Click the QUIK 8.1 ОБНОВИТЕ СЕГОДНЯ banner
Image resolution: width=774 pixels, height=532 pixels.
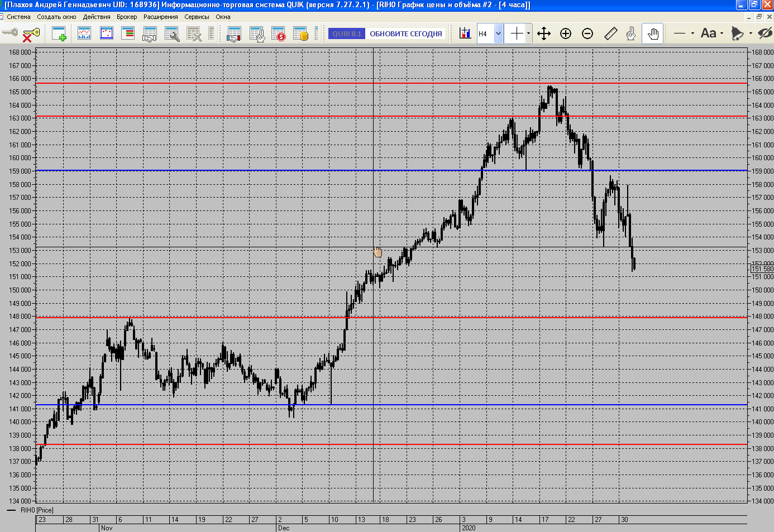[386, 33]
